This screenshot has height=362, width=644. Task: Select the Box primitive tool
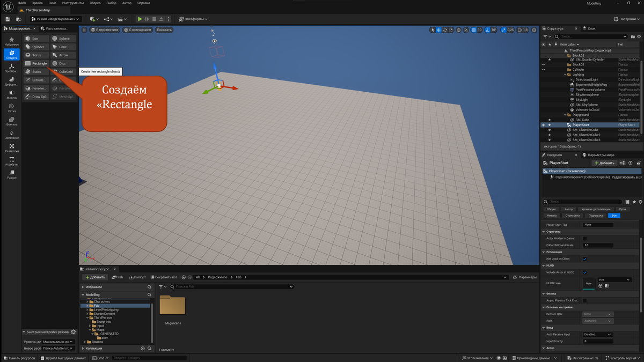36,39
